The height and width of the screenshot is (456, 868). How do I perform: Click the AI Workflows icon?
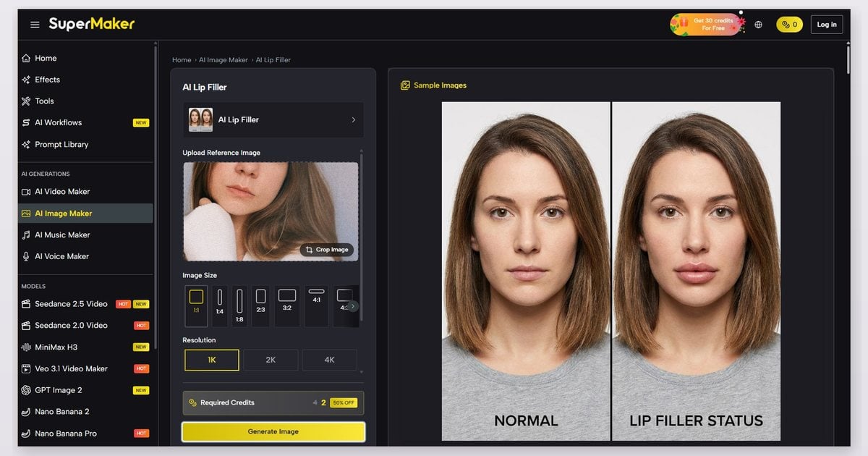tap(26, 123)
